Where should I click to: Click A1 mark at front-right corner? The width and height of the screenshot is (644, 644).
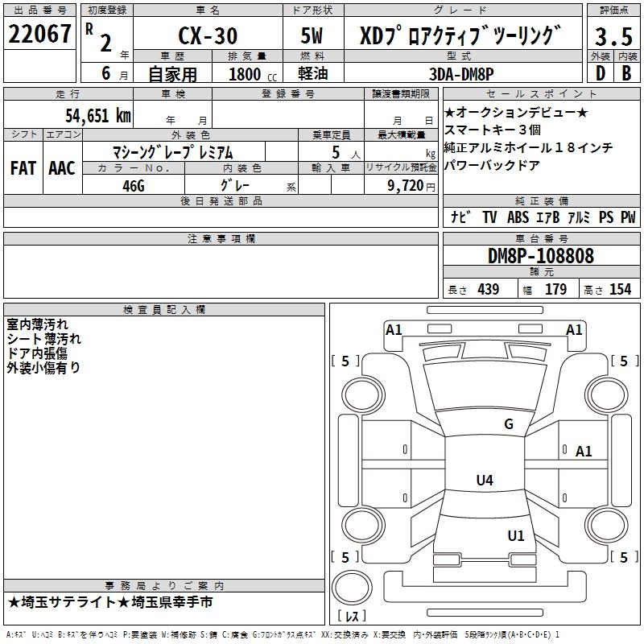[x=574, y=330]
